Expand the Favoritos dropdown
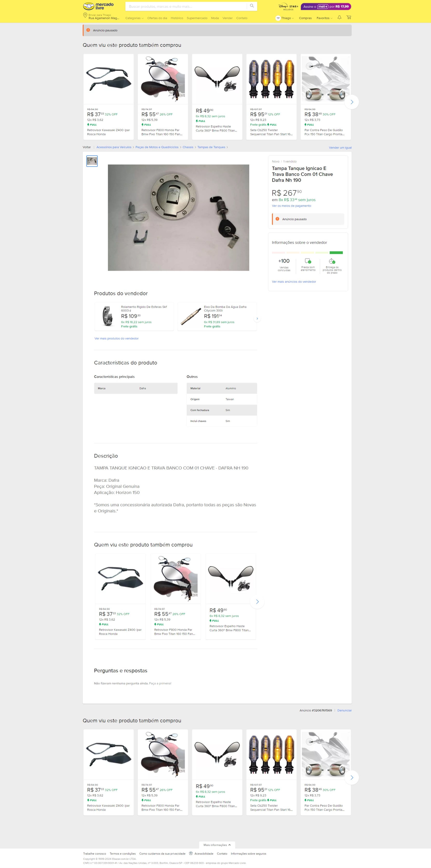The image size is (431, 868). 324,18
